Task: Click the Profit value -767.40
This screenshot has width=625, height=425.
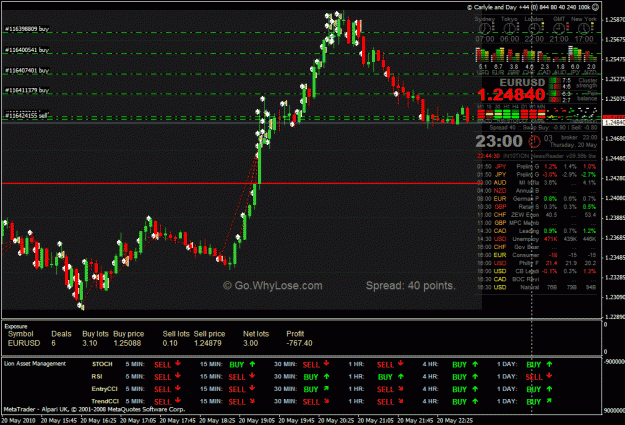Action: (299, 343)
